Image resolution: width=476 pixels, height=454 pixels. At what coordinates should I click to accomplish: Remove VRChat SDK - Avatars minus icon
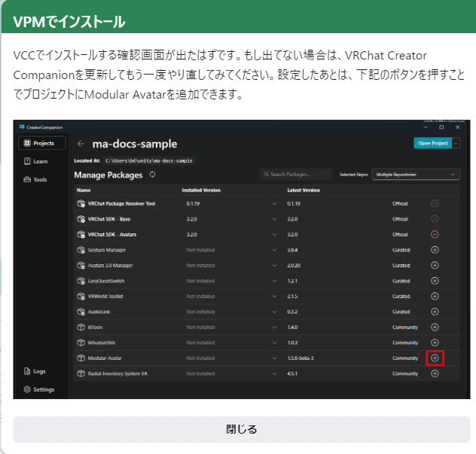tap(435, 234)
